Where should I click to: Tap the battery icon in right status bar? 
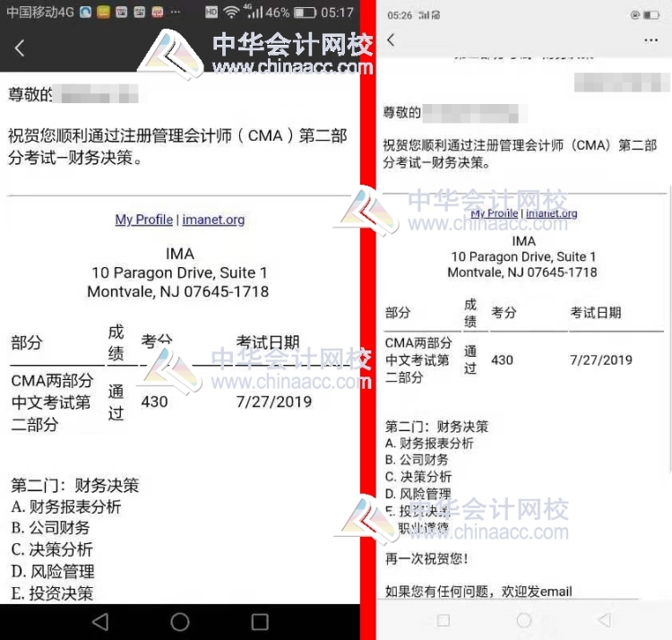[x=651, y=15]
